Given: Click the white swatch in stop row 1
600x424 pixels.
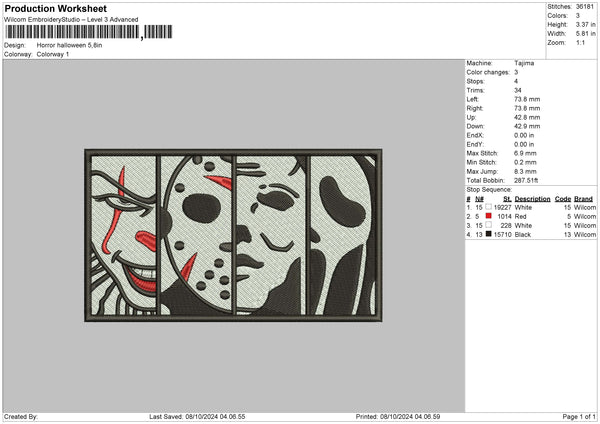Looking at the screenshot, I should pos(488,207).
